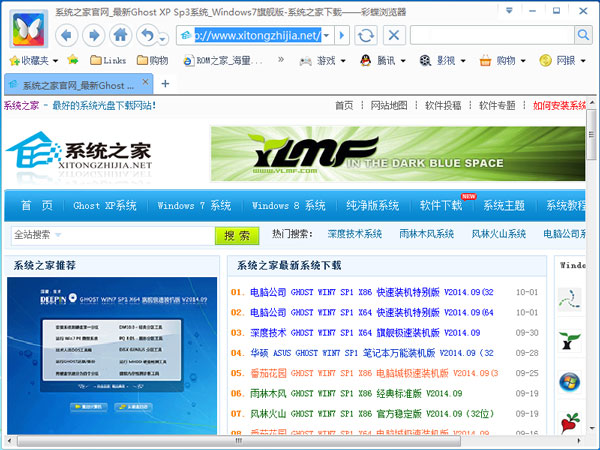This screenshot has width=600, height=450.
Task: Select Ghost XP系统 in navigation bar
Action: pos(104,205)
